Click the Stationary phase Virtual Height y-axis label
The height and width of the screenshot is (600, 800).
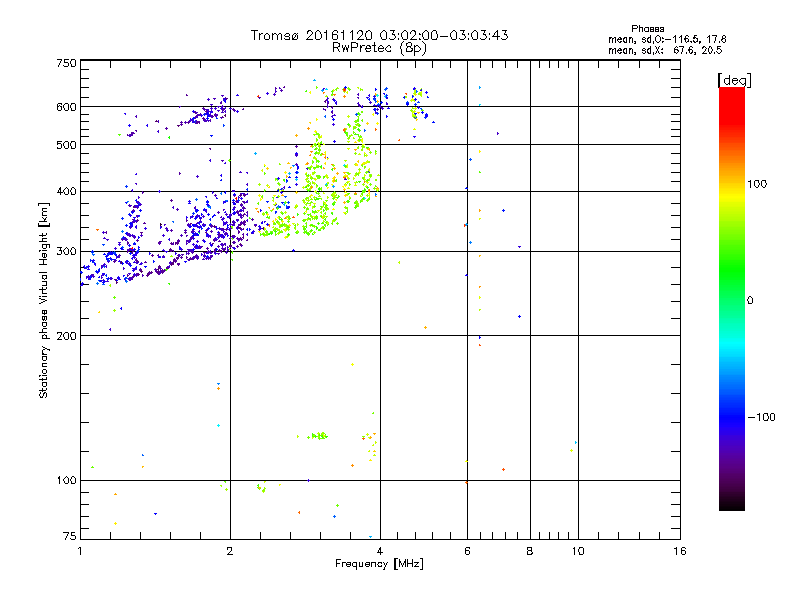44,300
